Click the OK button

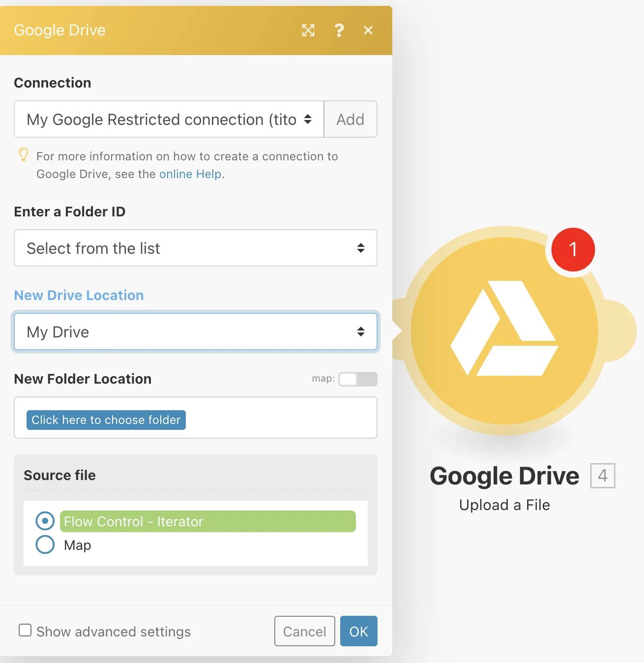tap(359, 631)
